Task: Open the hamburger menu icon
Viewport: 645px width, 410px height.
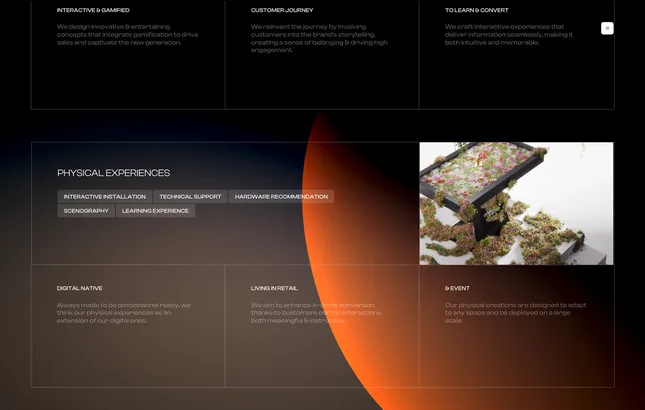Action: (x=607, y=28)
